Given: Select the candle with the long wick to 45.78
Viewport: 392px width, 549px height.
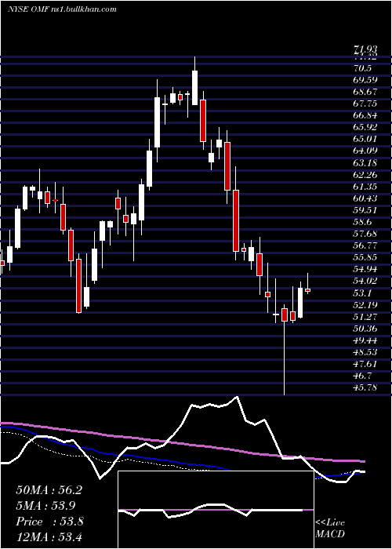Looking at the screenshot, I should tap(284, 314).
